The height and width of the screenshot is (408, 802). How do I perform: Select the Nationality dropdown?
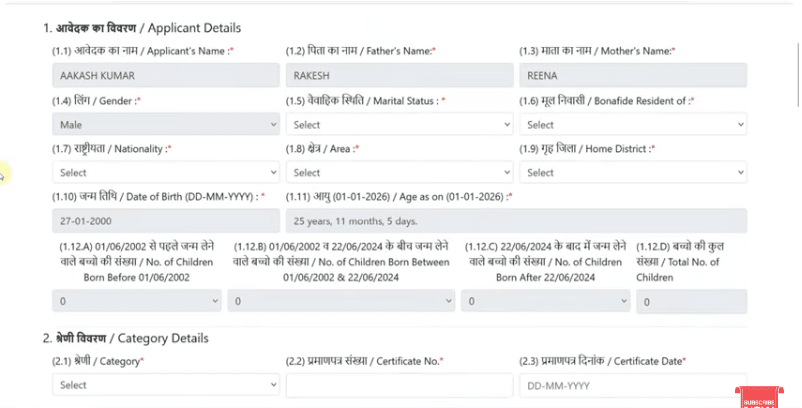pyautogui.click(x=166, y=172)
